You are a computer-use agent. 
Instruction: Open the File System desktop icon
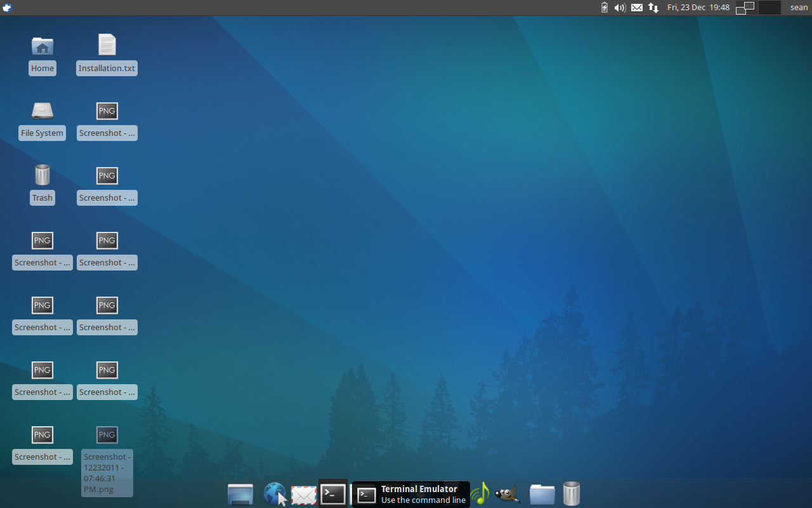[x=42, y=110]
